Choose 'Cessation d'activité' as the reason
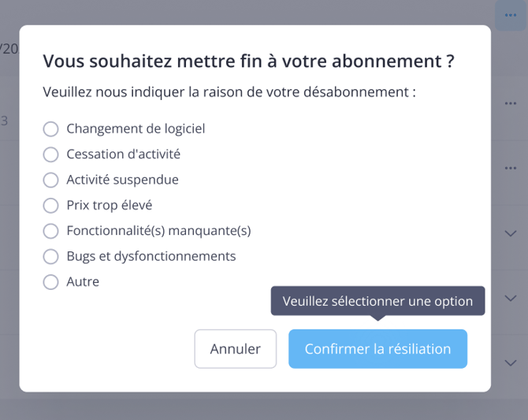This screenshot has width=528, height=420. [51, 154]
